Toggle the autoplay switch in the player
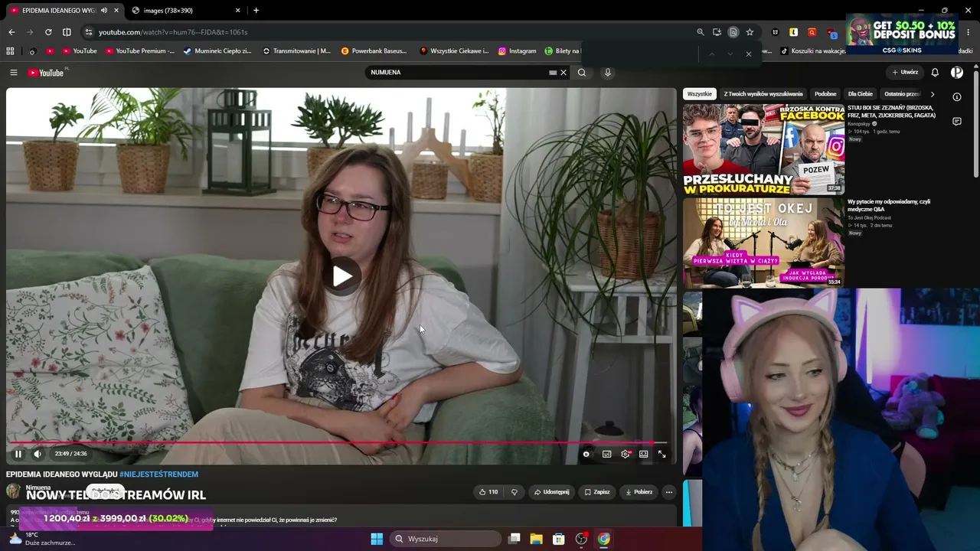This screenshot has height=551, width=980. (x=586, y=454)
